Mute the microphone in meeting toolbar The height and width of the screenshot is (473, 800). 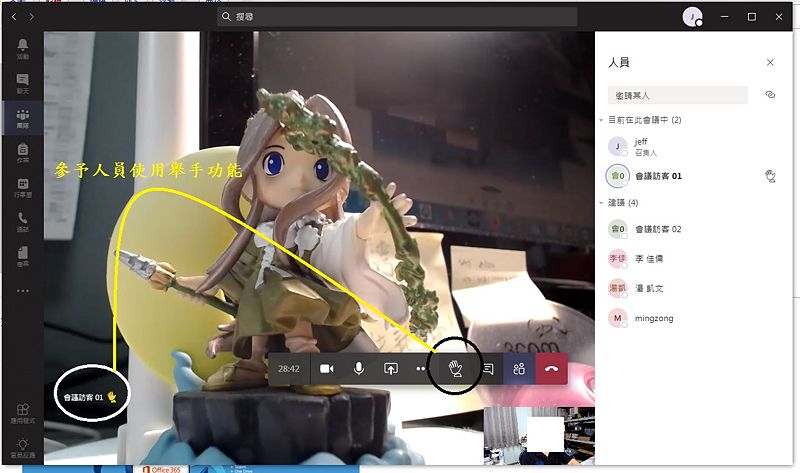tap(359, 368)
